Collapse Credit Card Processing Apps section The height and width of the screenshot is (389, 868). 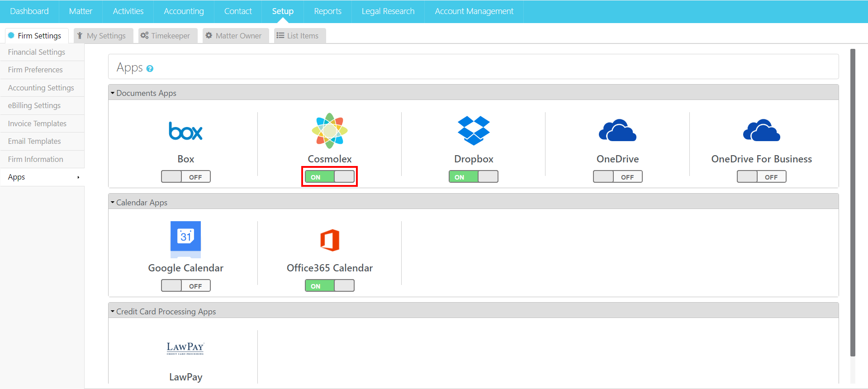pos(113,311)
